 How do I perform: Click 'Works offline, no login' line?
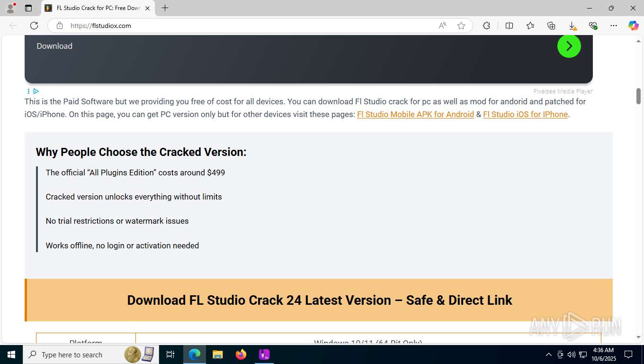[x=123, y=246]
